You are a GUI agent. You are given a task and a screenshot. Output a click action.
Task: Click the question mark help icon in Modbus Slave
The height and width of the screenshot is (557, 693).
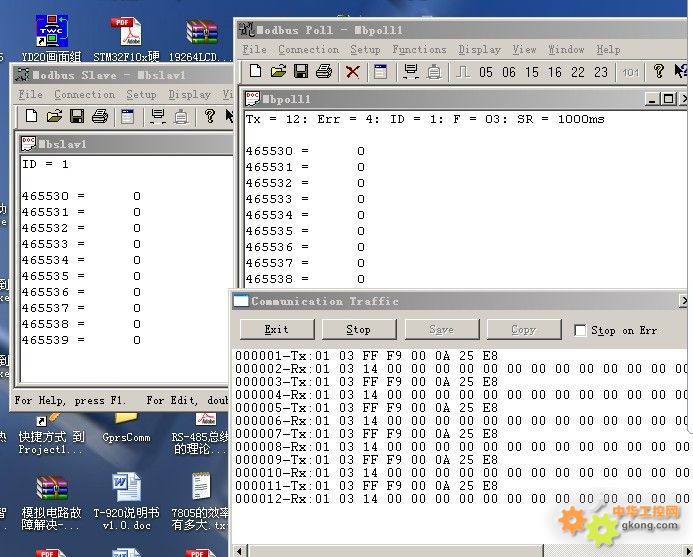point(209,116)
